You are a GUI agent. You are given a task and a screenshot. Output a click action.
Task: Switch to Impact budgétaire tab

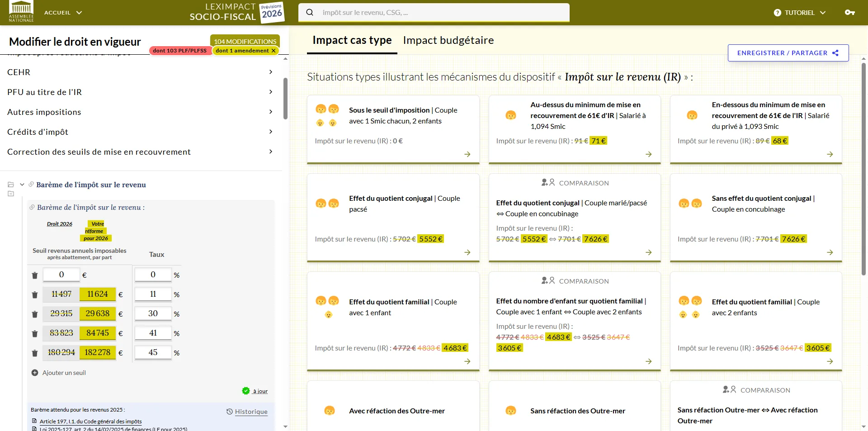tap(448, 40)
